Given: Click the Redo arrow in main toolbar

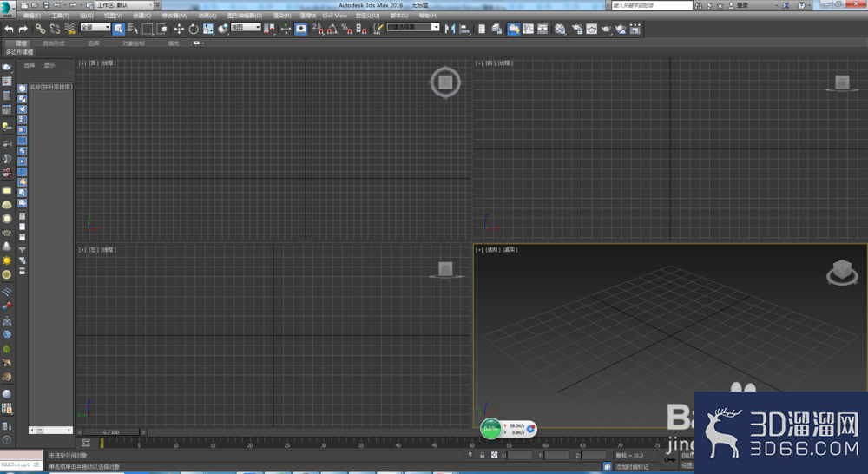Looking at the screenshot, I should point(23,29).
